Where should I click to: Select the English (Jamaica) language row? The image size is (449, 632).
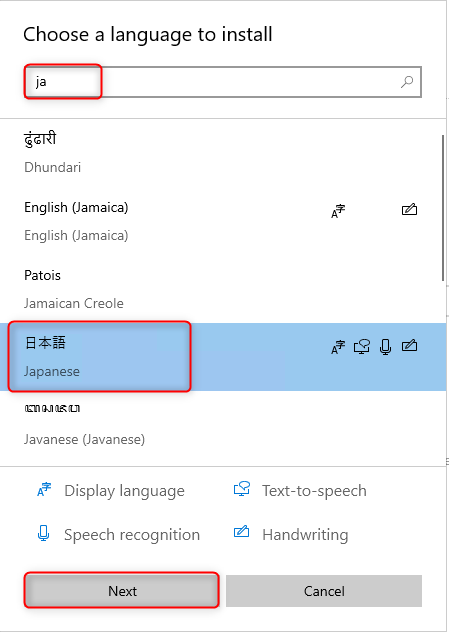222,221
